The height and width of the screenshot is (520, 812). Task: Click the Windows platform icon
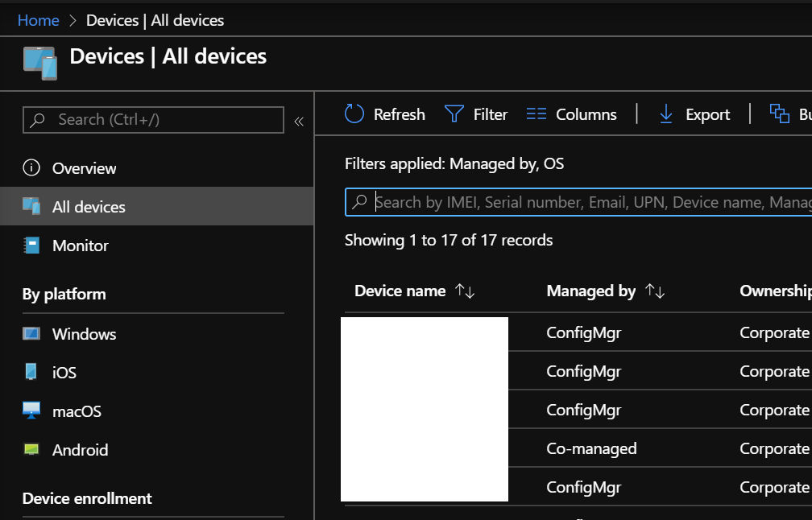(31, 334)
